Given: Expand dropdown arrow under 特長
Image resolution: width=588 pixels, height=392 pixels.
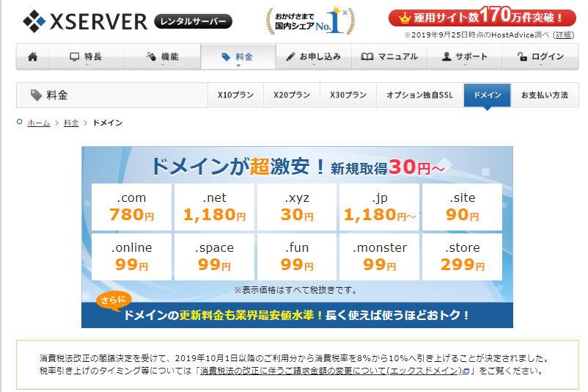Looking at the screenshot, I should tap(87, 65).
